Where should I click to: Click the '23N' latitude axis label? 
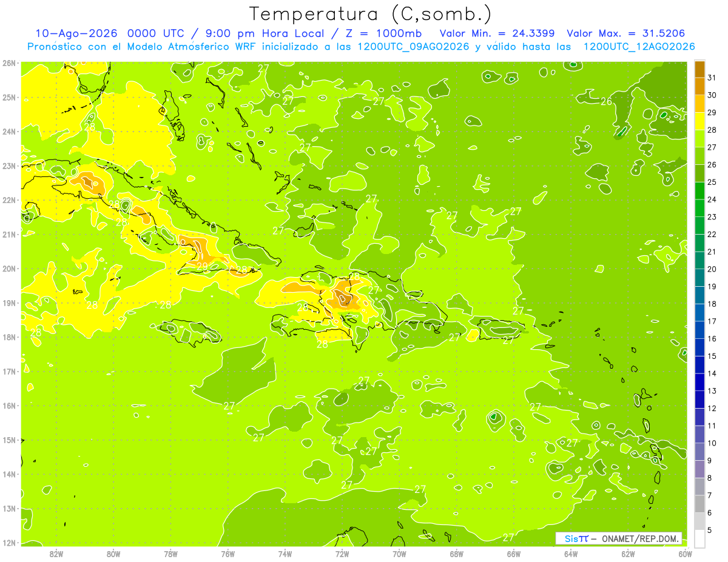[x=9, y=166]
